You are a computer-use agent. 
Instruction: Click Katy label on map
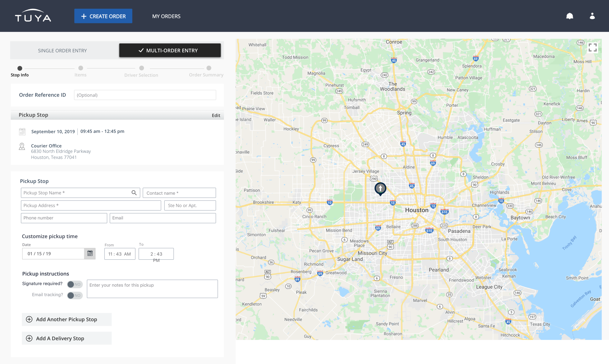297,202
